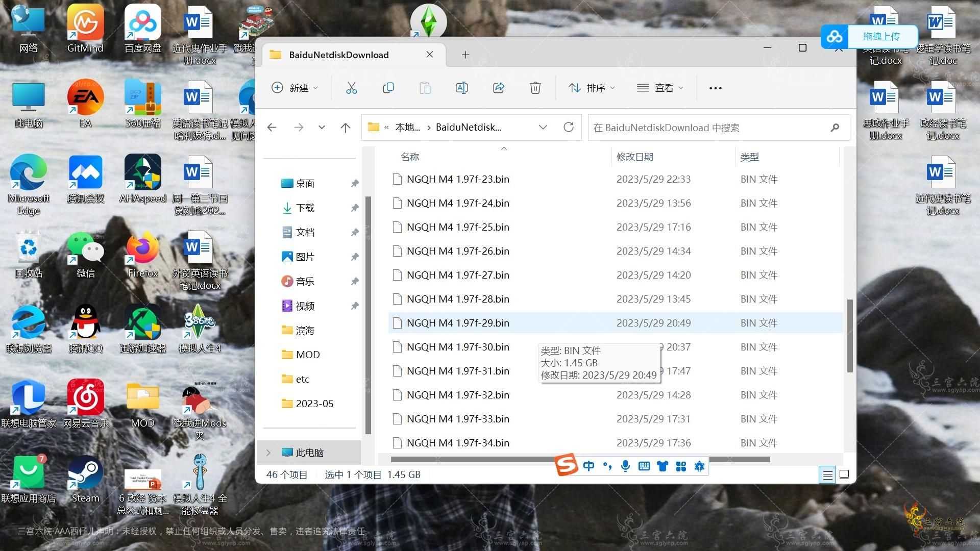Close the BaiduNetdiskDownload tab
This screenshot has height=551, width=980.
point(430,54)
